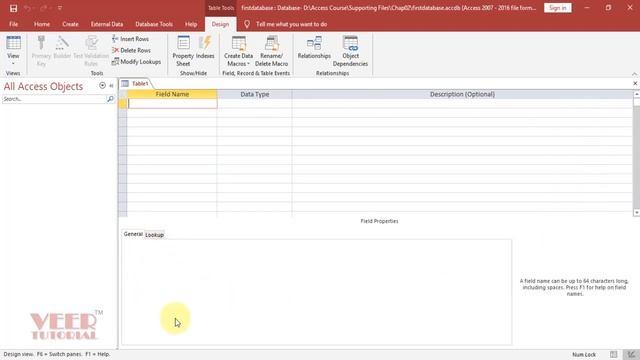Click Delete Rows in Tools group

tap(131, 50)
